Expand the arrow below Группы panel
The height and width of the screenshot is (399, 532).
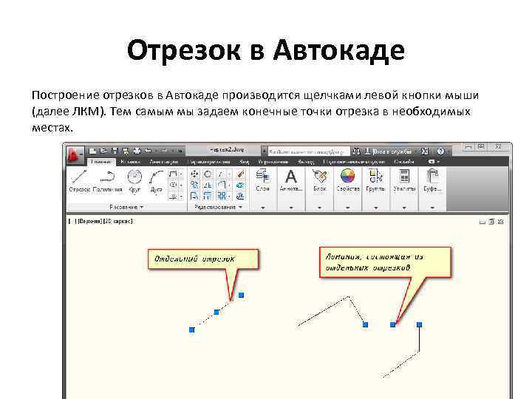375,208
